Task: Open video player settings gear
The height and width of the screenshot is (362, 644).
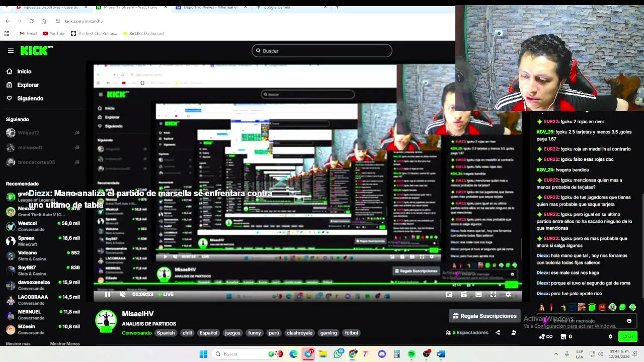Action: point(508,295)
